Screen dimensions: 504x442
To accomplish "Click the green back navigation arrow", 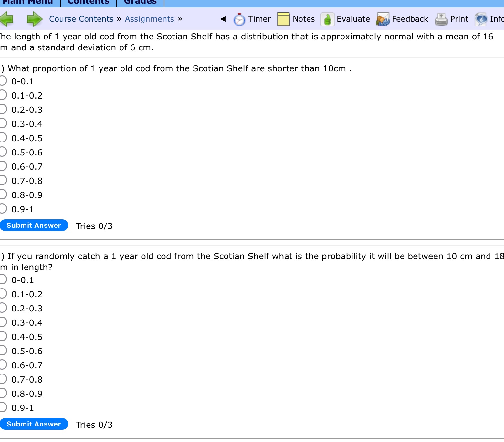I will tap(7, 19).
